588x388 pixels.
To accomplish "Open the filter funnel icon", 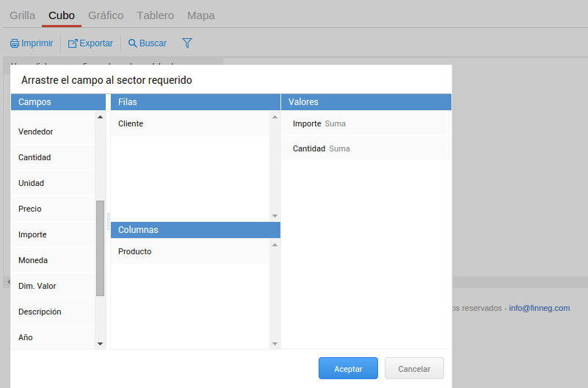I will (x=187, y=43).
